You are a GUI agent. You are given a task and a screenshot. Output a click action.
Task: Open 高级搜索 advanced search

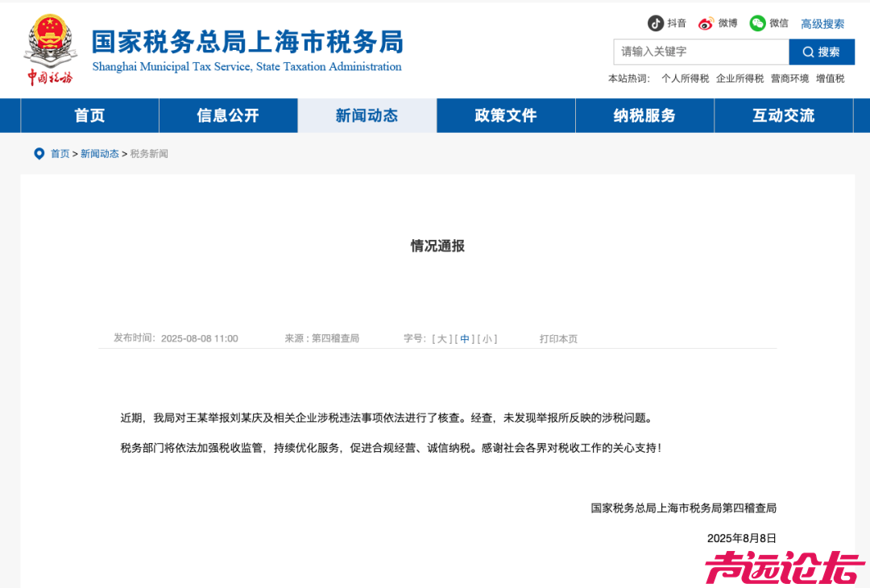pos(822,23)
